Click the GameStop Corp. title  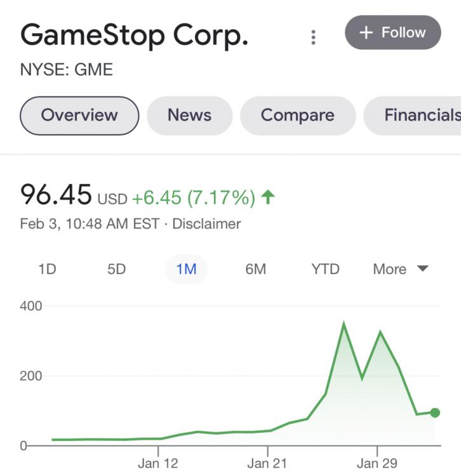click(x=134, y=36)
